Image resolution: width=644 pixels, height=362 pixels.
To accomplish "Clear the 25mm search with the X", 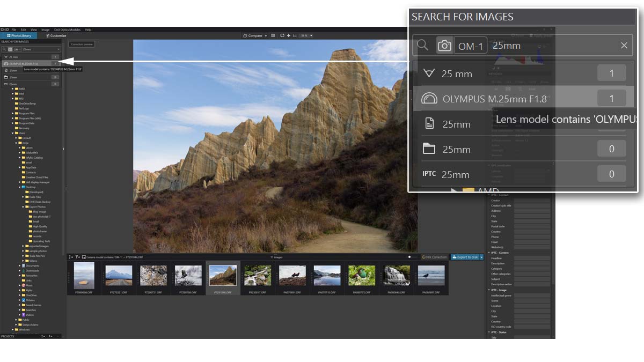I will (624, 45).
